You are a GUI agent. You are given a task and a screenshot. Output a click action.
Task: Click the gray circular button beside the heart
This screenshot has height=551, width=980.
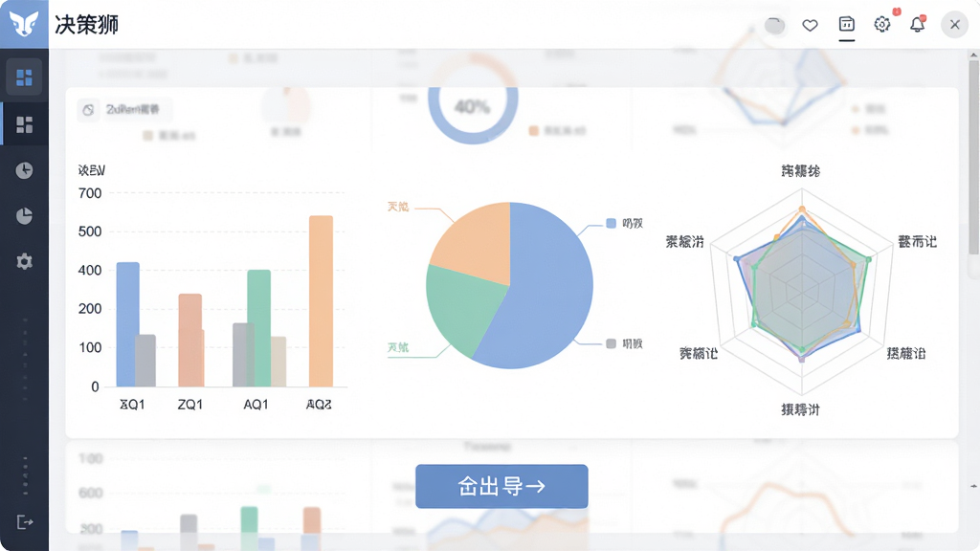[774, 26]
